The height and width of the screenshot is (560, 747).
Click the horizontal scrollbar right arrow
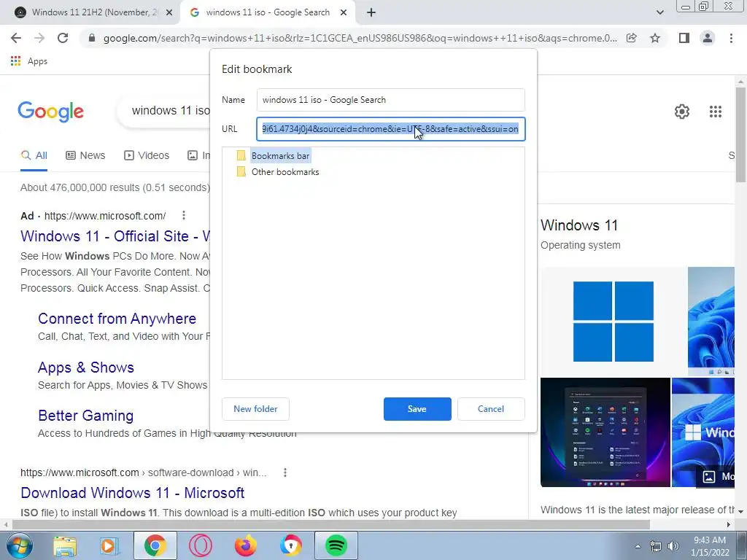pyautogui.click(x=729, y=524)
